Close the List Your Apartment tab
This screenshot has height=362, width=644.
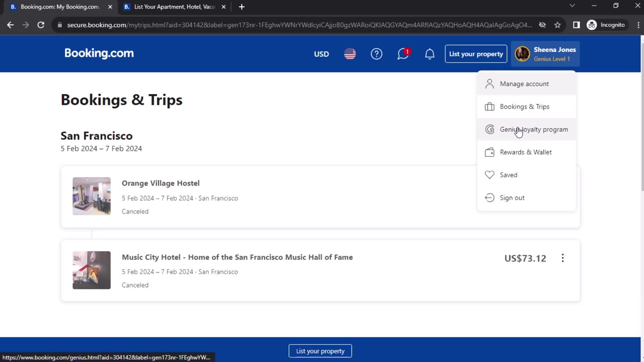pos(224,7)
